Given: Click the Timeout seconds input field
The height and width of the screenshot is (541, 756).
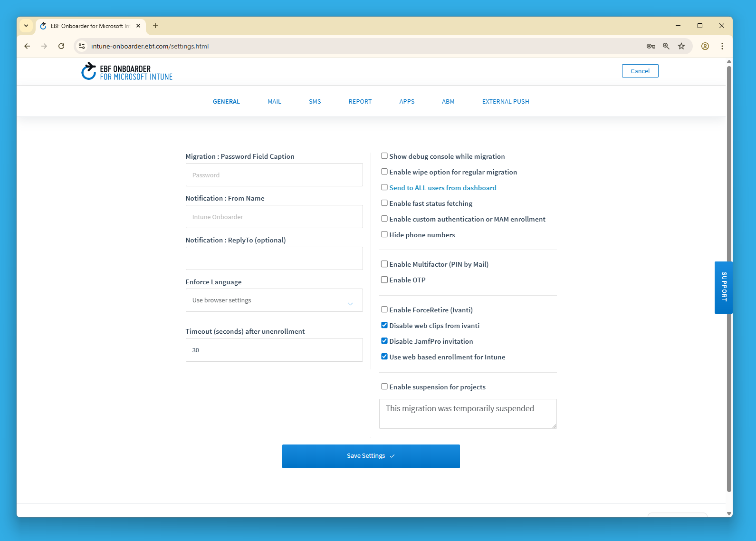Looking at the screenshot, I should pos(274,350).
